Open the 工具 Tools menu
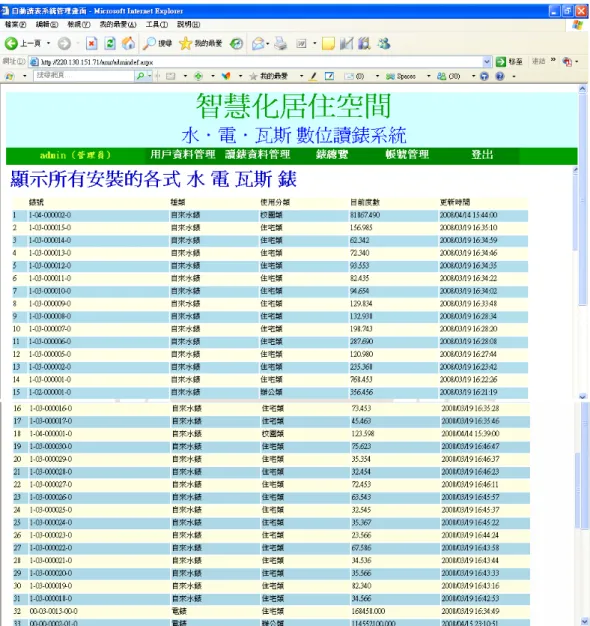This screenshot has width=590, height=626. [156, 25]
